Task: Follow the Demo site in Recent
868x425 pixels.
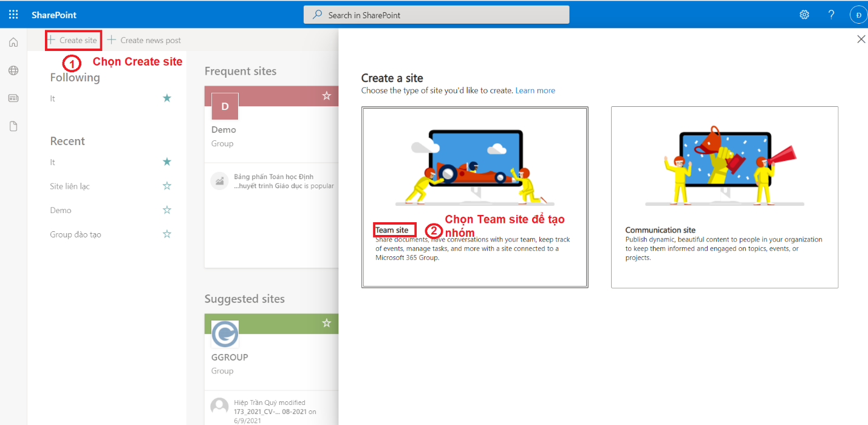Action: coord(167,210)
